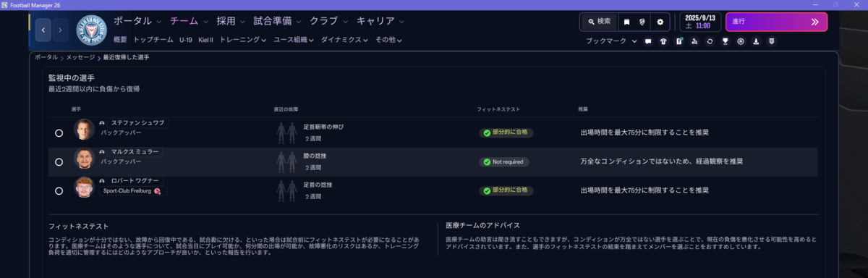
Task: Open the round badge shortcut icon
Action: tap(741, 41)
